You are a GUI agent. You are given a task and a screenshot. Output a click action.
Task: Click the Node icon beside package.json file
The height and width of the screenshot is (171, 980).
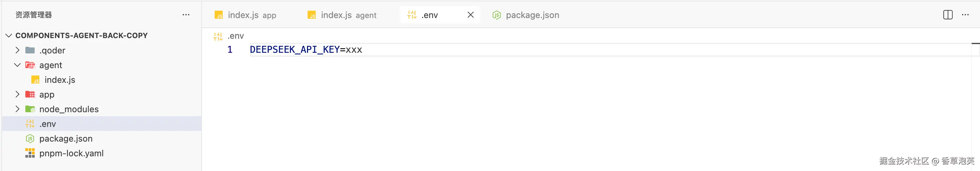30,139
